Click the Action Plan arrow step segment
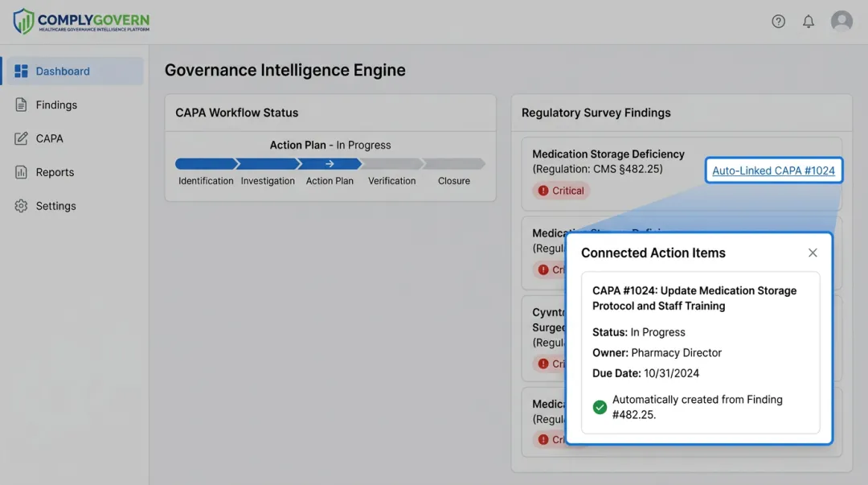The height and width of the screenshot is (485, 868). pyautogui.click(x=330, y=163)
